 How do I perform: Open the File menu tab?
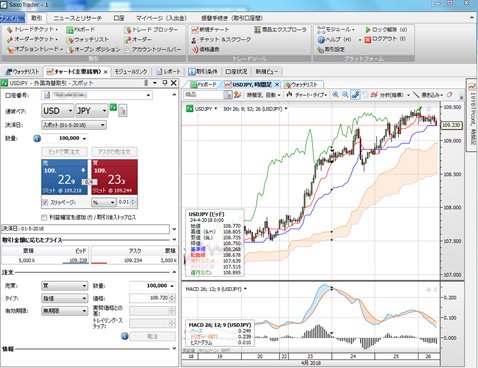12,18
